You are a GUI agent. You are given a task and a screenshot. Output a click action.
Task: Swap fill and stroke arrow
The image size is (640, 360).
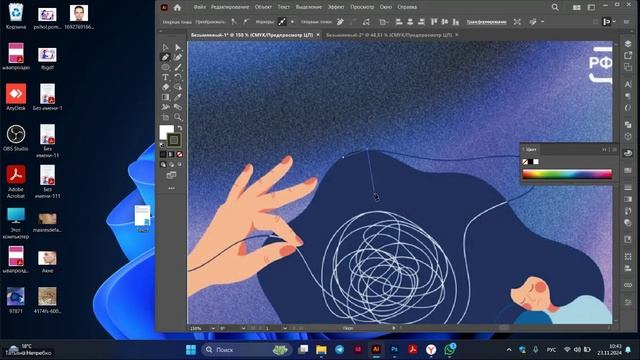coord(180,128)
